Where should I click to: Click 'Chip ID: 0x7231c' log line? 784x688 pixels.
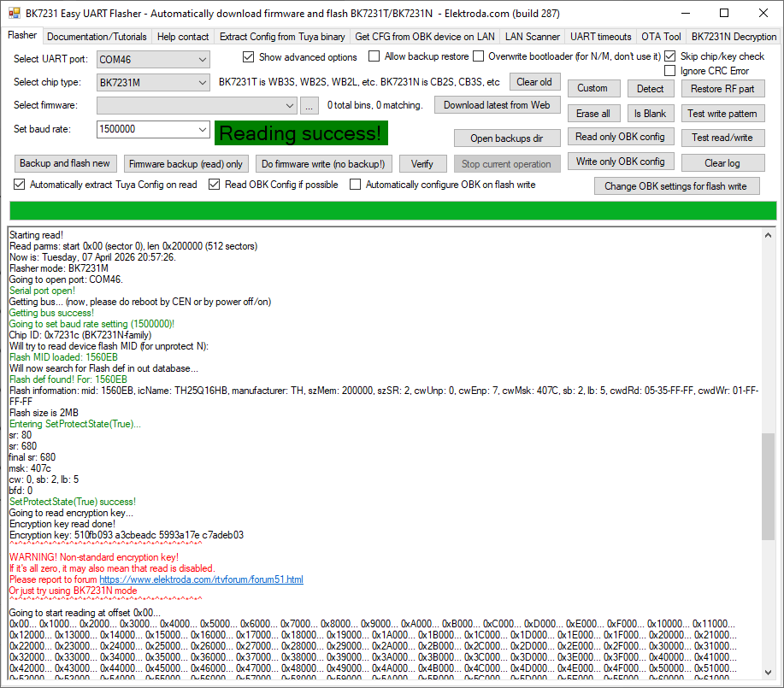[x=80, y=335]
